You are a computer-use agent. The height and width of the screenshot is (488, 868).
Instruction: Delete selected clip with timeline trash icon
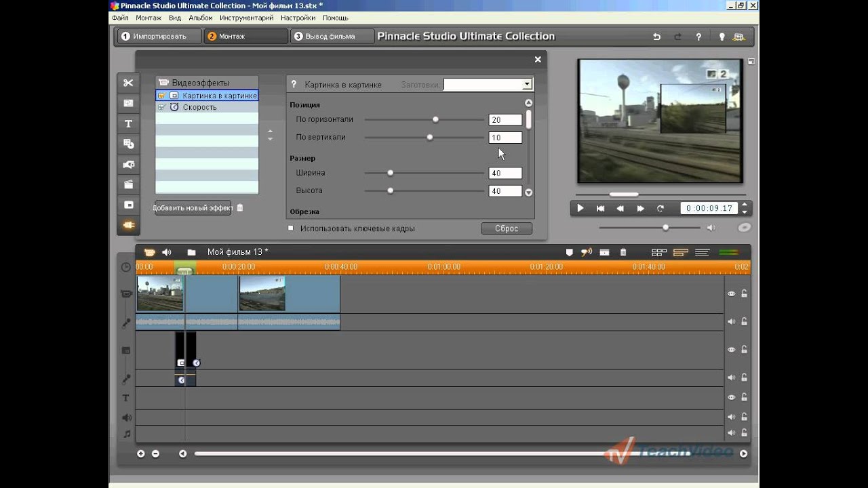pyautogui.click(x=623, y=252)
